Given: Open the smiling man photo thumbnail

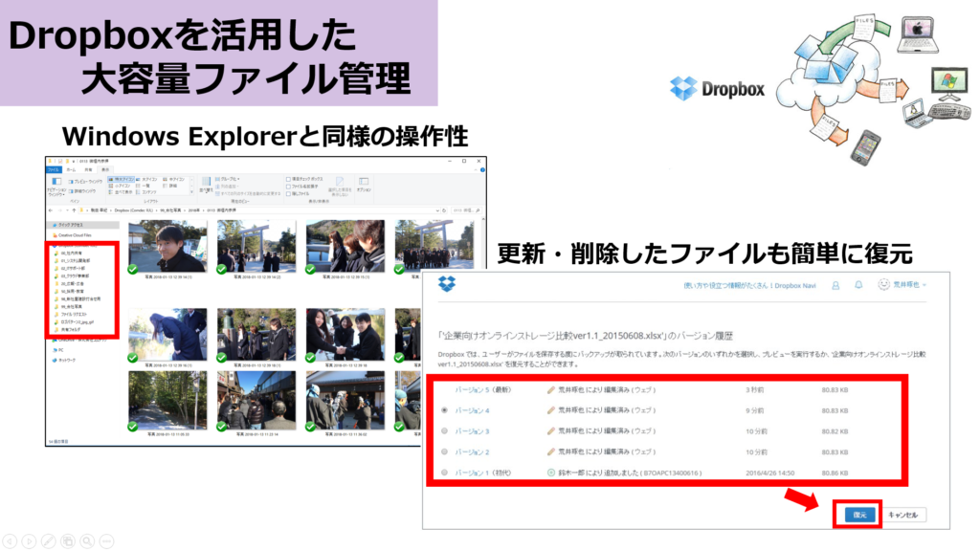Looking at the screenshot, I should (167, 246).
